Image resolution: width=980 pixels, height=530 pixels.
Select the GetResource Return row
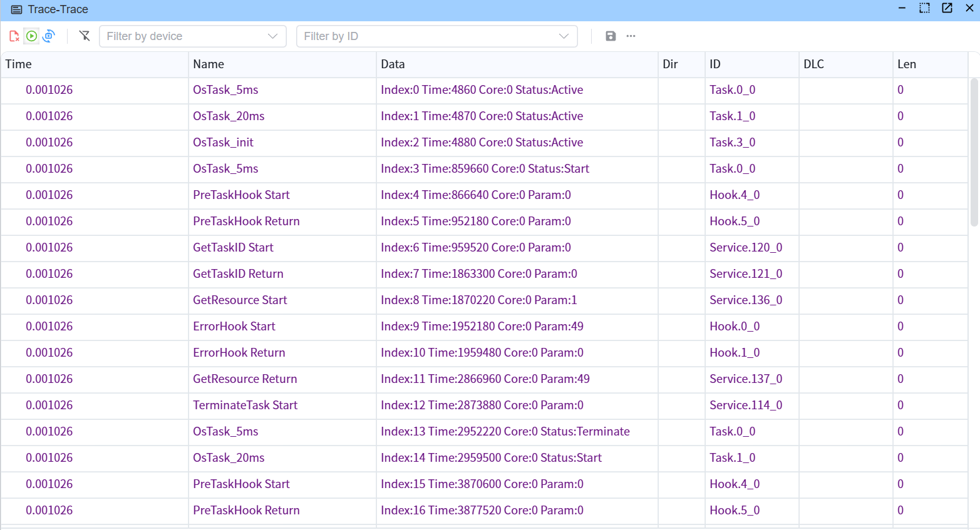[245, 379]
